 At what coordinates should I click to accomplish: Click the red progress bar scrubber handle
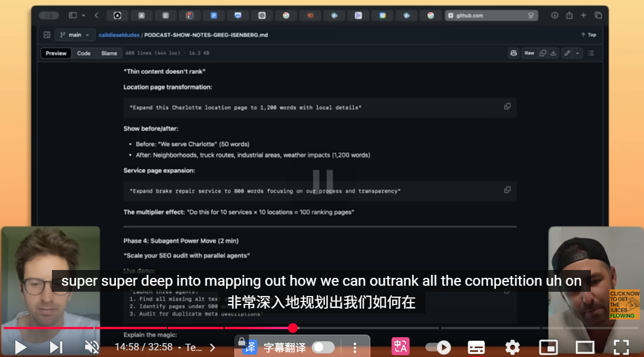(x=293, y=328)
